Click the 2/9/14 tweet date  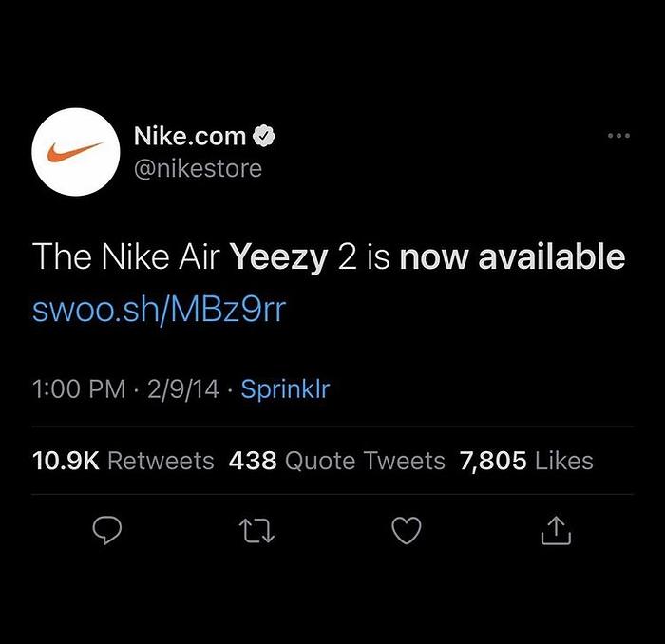[x=183, y=388]
